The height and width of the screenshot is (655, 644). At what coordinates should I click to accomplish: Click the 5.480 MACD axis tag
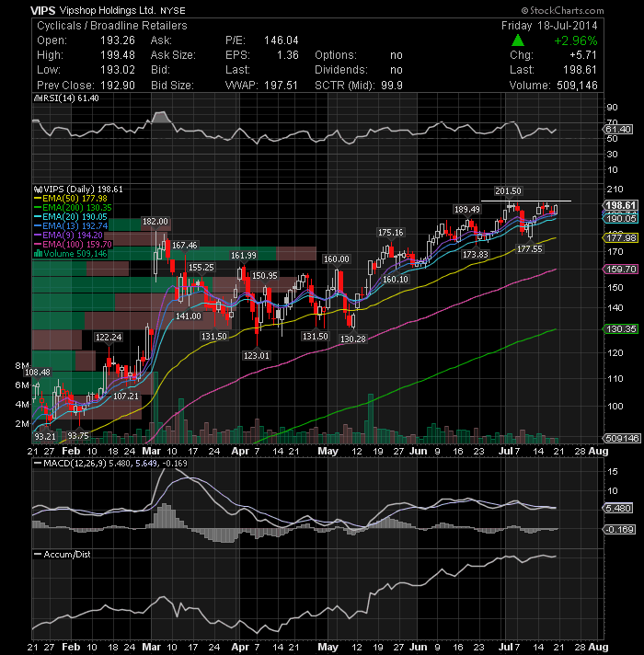point(617,508)
